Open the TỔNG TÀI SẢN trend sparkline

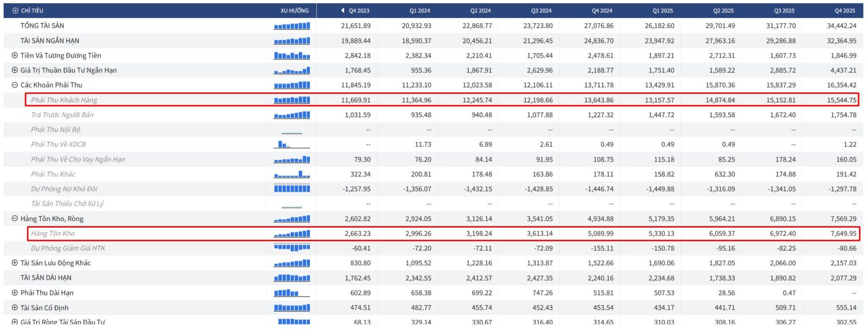(292, 26)
